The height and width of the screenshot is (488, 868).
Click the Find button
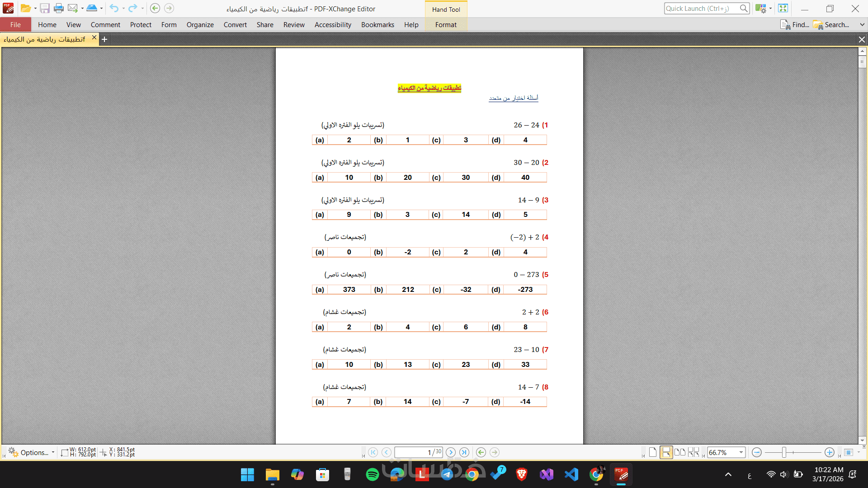[x=795, y=25]
